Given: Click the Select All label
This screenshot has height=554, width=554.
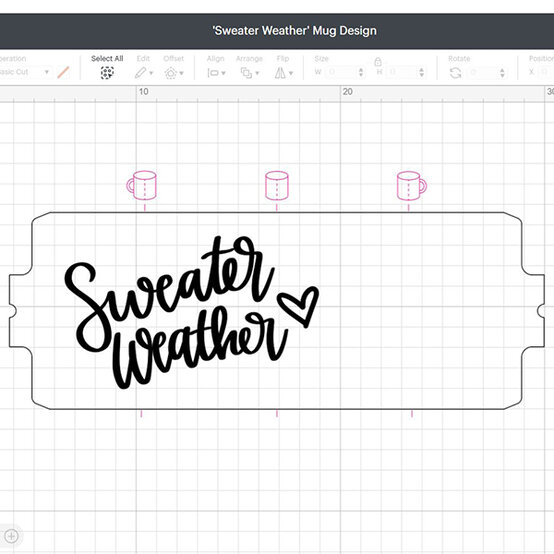Looking at the screenshot, I should click(x=107, y=58).
